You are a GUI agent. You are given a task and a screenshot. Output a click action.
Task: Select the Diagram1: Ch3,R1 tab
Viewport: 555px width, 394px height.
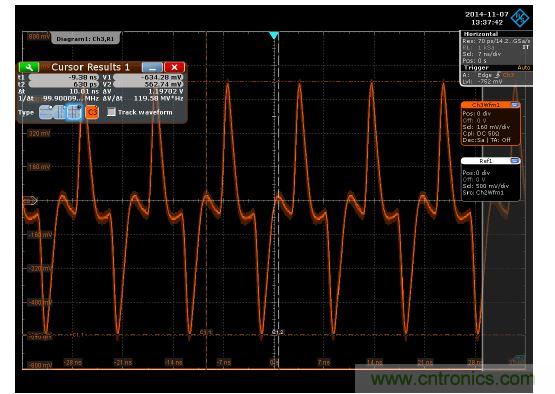[x=85, y=39]
